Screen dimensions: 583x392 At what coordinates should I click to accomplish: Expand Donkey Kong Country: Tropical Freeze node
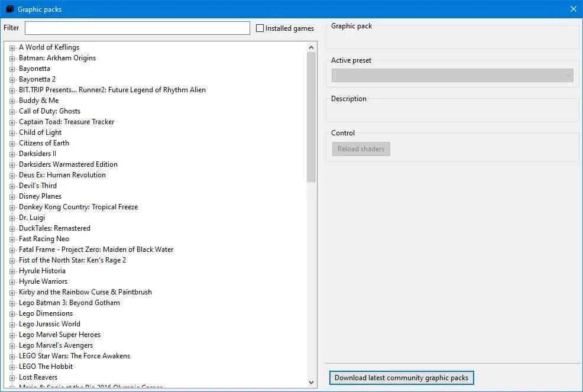[x=12, y=208]
